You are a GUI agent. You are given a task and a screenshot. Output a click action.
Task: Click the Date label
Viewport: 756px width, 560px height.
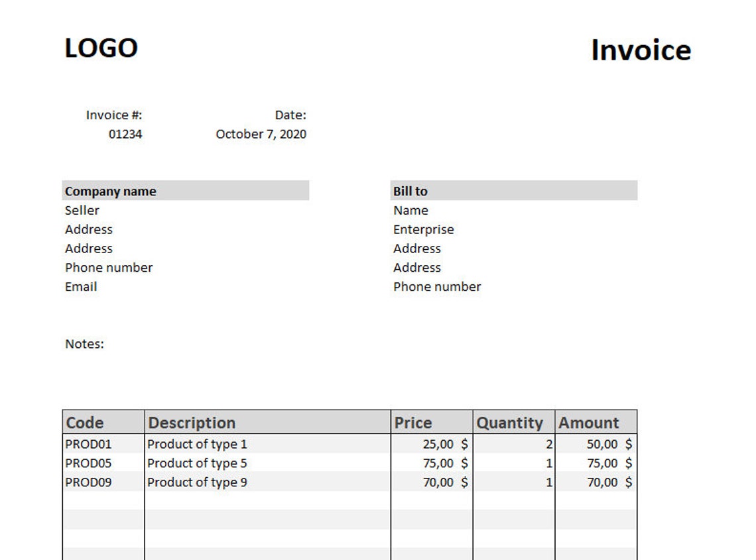pyautogui.click(x=290, y=115)
